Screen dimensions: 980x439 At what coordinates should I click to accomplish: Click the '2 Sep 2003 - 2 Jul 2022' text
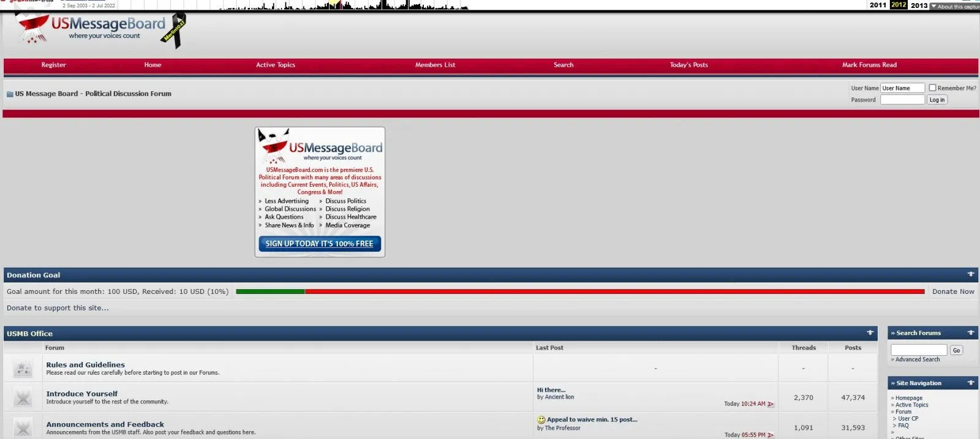[x=88, y=6]
